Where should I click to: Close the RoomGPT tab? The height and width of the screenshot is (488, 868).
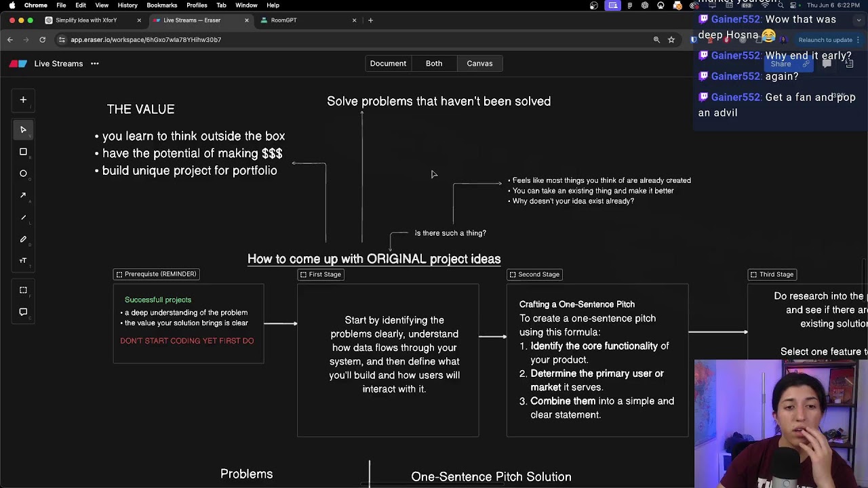pos(354,20)
